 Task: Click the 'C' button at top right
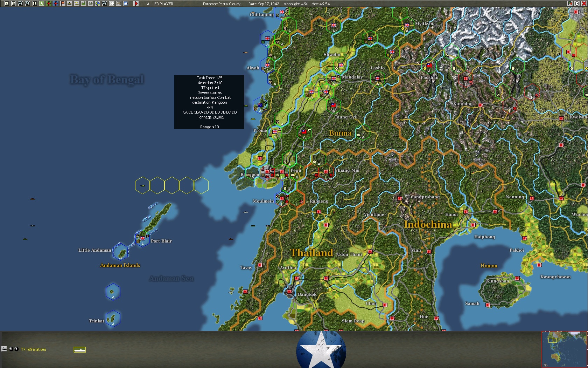[x=577, y=4]
